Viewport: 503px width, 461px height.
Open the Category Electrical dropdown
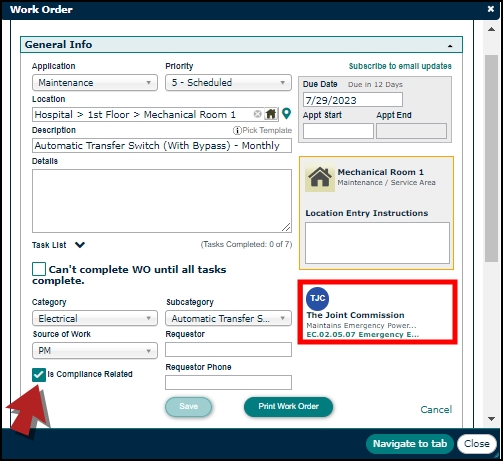(x=95, y=318)
